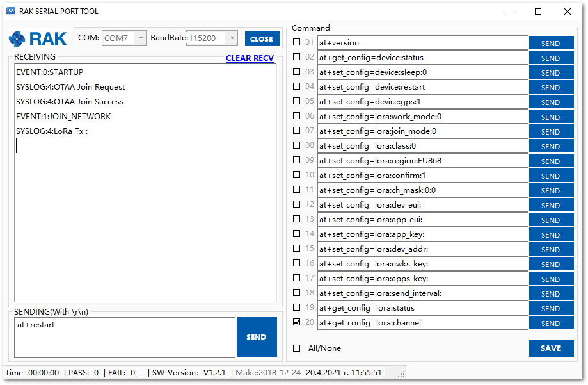Toggle the All/None checkbox

click(296, 348)
